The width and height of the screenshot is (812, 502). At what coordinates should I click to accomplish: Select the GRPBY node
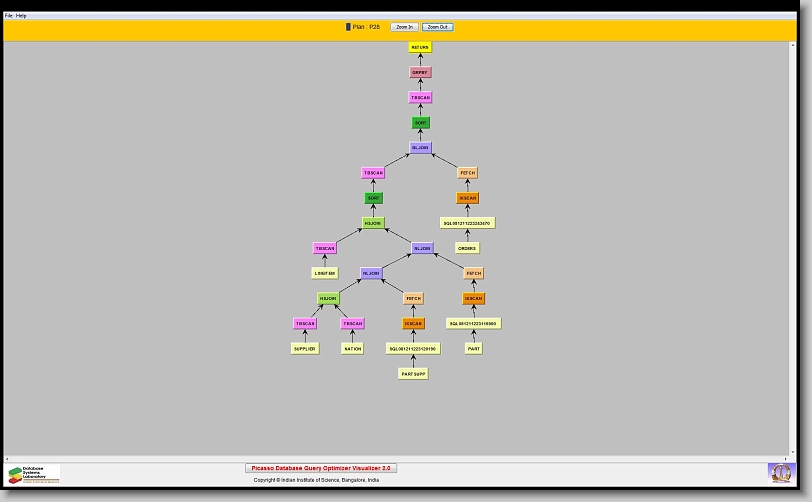pos(420,72)
